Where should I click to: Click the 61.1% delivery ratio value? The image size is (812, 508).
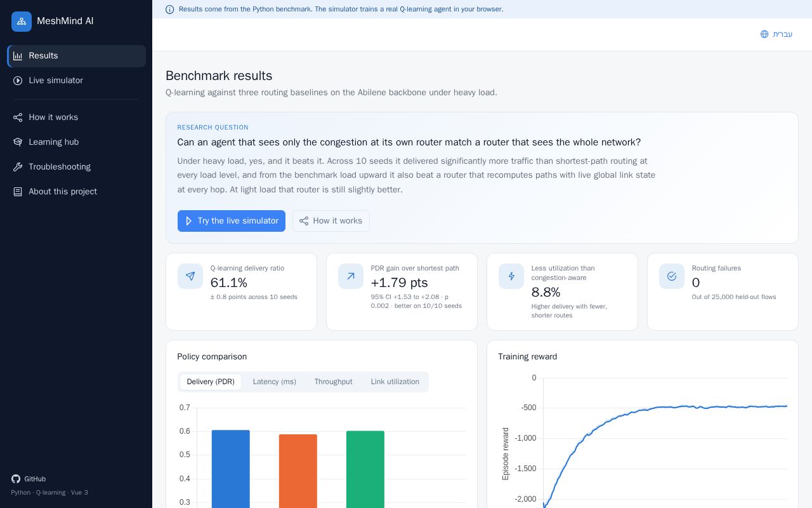coord(229,283)
